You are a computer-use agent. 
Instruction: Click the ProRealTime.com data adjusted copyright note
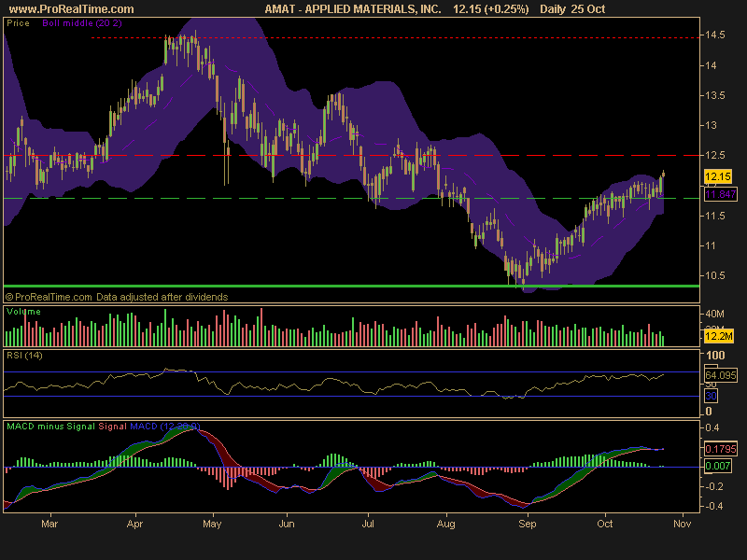[117, 297]
